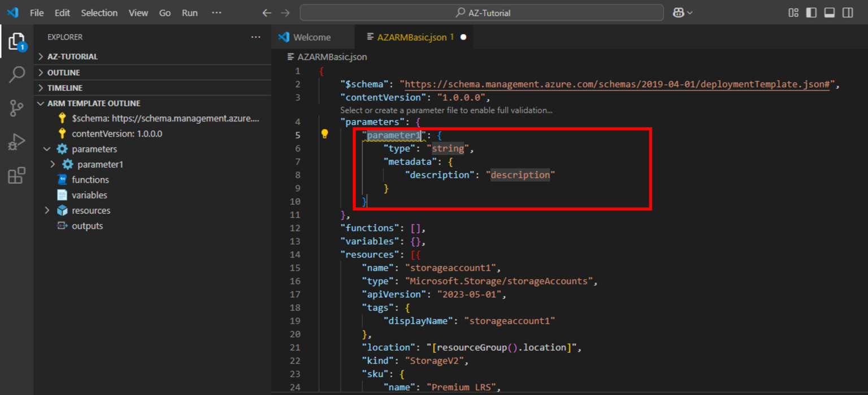
Task: Open the Run menu
Action: click(x=190, y=12)
